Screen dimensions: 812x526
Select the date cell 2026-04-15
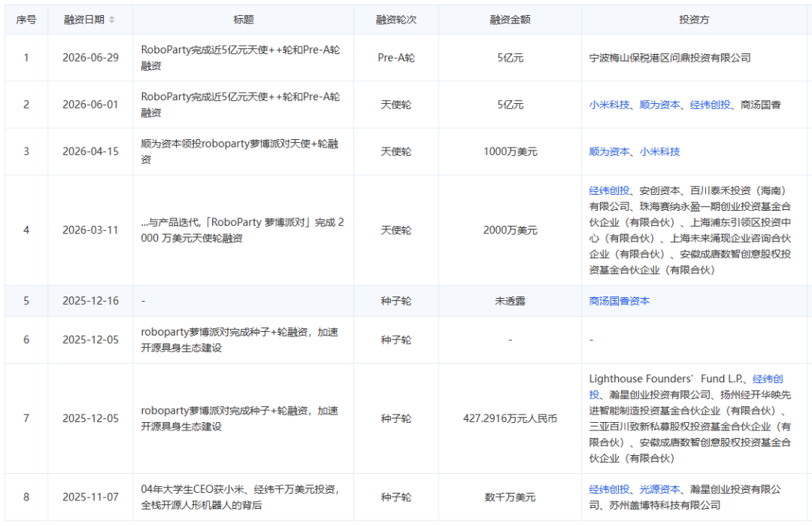pos(91,152)
